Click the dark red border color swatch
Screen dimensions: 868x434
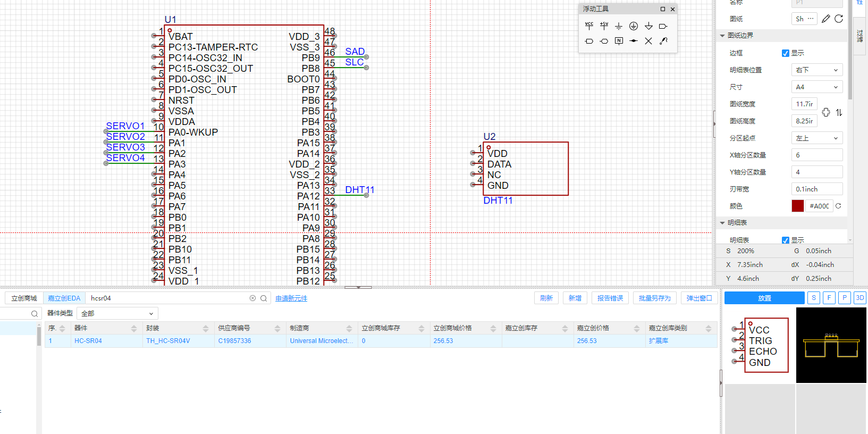click(x=797, y=206)
